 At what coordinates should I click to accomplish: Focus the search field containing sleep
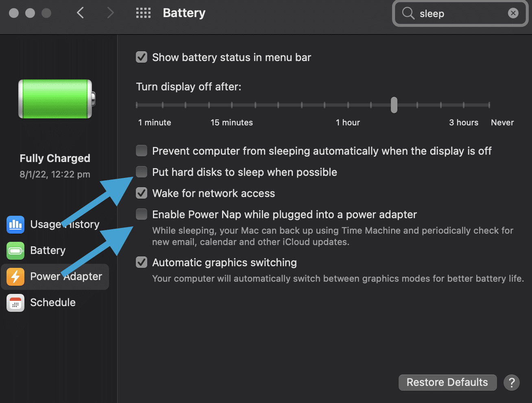tap(460, 13)
